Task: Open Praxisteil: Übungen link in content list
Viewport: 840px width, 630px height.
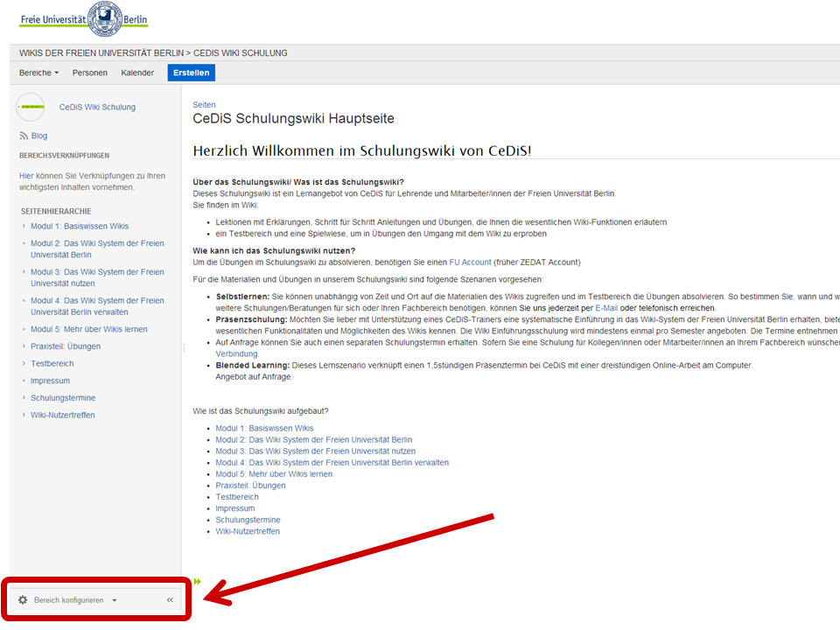Action: [x=250, y=486]
